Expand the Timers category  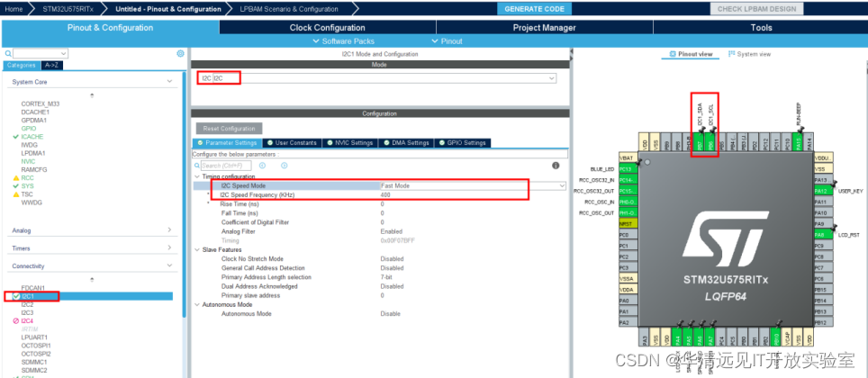click(169, 247)
